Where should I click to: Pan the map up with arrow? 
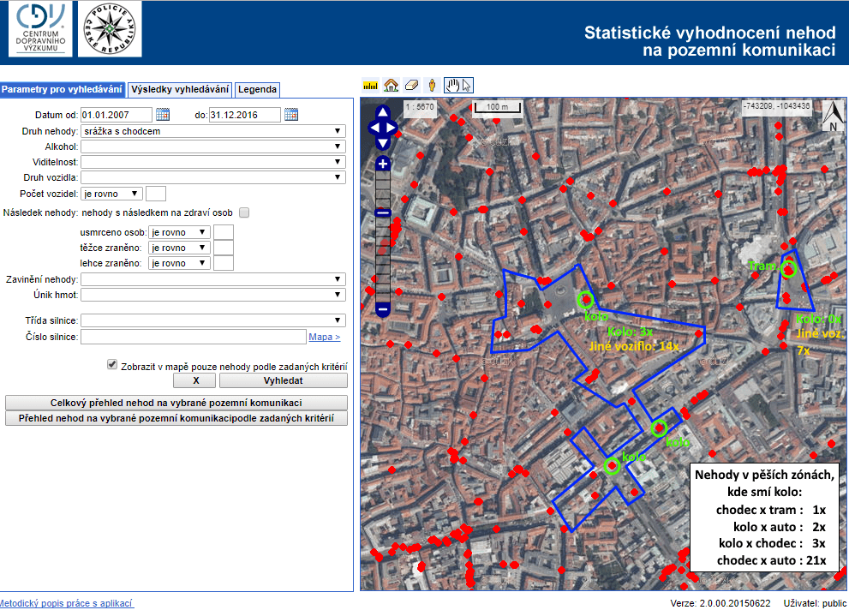[383, 112]
